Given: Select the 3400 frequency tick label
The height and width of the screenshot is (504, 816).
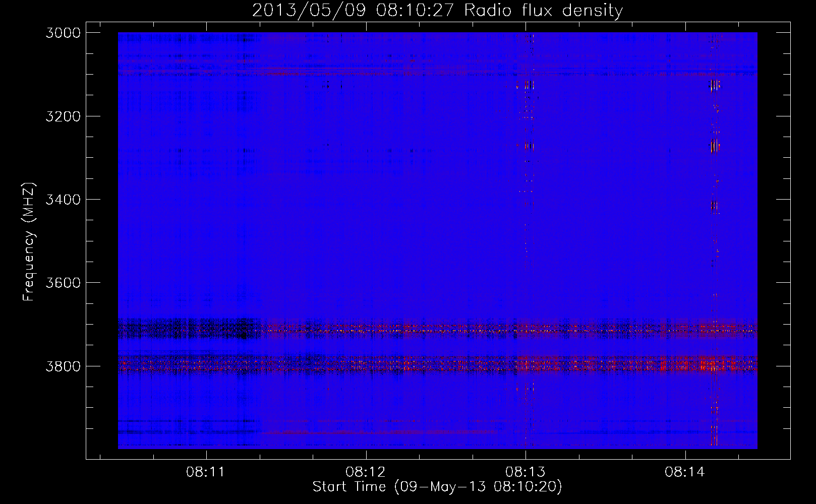Looking at the screenshot, I should tap(63, 200).
